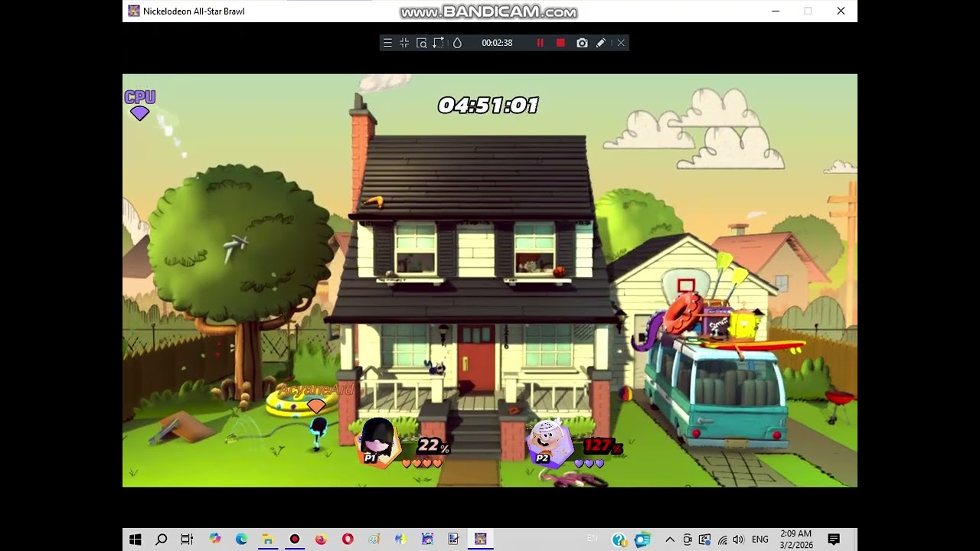
Task: Open the clock showing 2:09 AM
Action: pyautogui.click(x=796, y=540)
